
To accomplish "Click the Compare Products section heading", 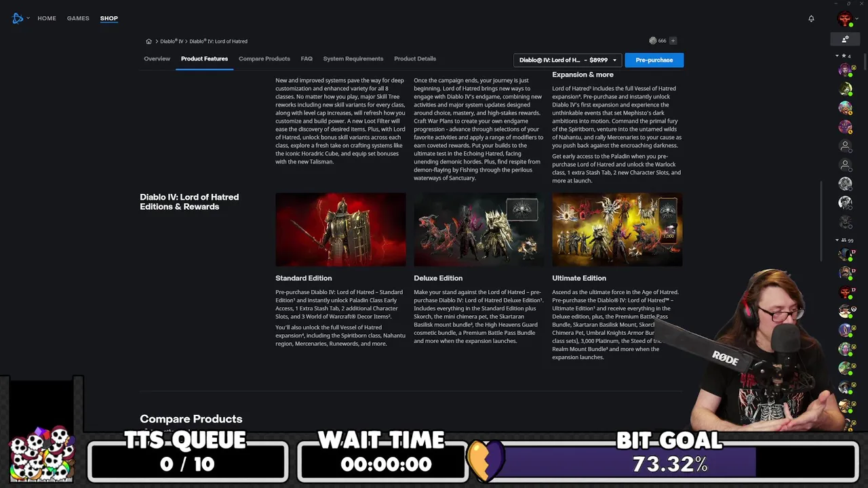I will [191, 419].
